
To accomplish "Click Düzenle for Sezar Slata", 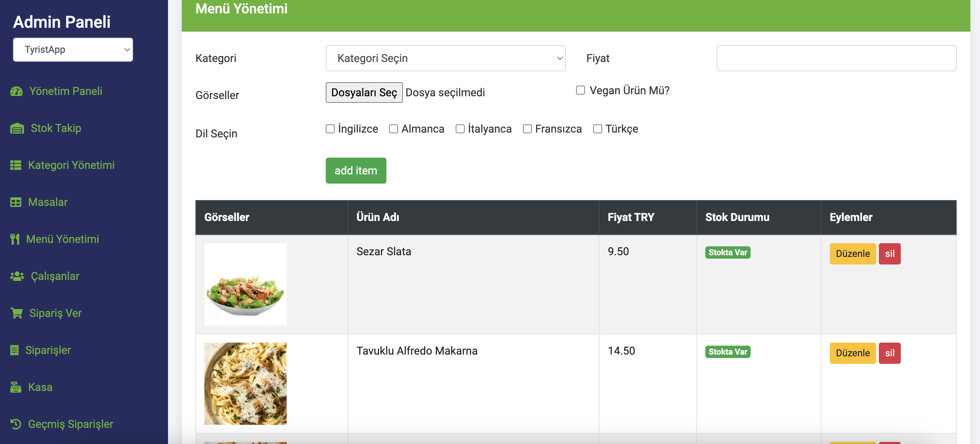I will point(852,254).
